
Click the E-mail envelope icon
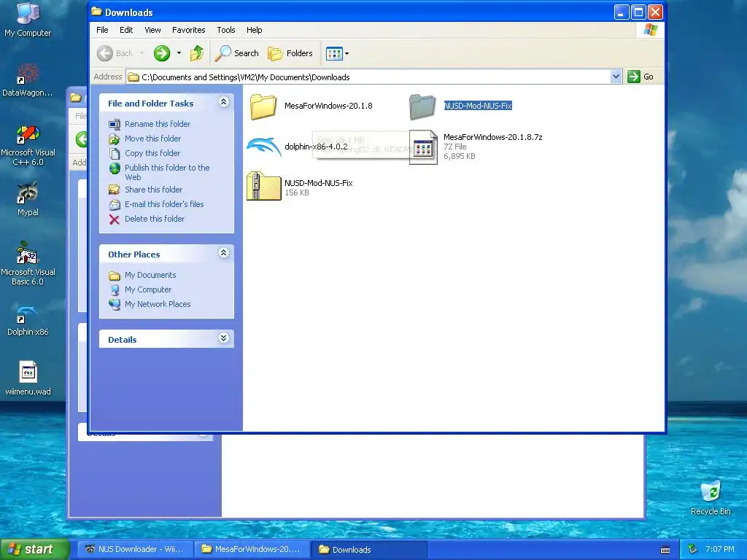pos(115,205)
